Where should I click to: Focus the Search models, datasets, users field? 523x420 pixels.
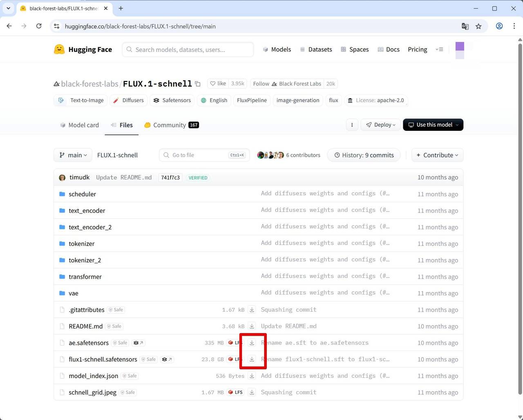tap(188, 49)
